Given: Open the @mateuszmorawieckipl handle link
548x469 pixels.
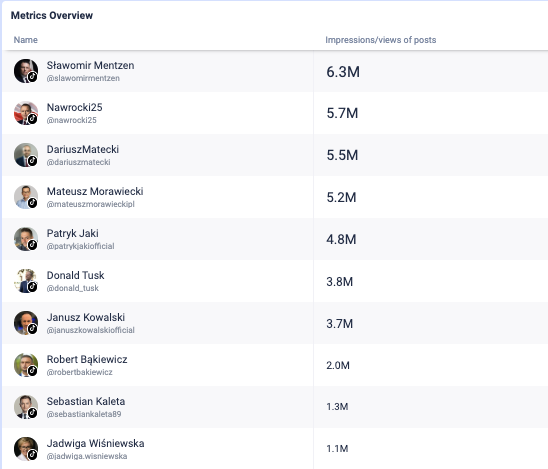Looking at the screenshot, I should click(x=91, y=204).
